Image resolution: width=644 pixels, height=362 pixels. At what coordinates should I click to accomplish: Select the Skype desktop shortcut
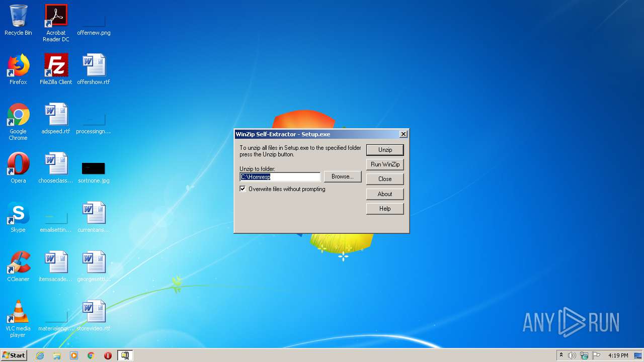(18, 217)
